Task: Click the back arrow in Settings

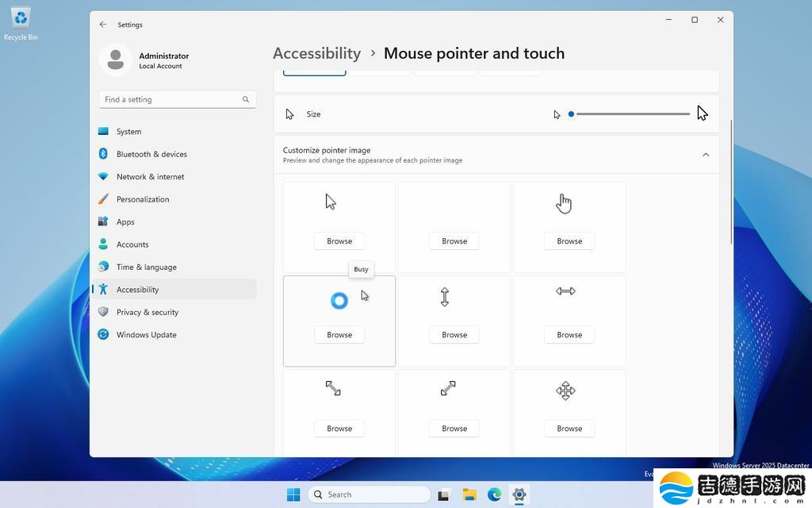Action: (x=102, y=25)
